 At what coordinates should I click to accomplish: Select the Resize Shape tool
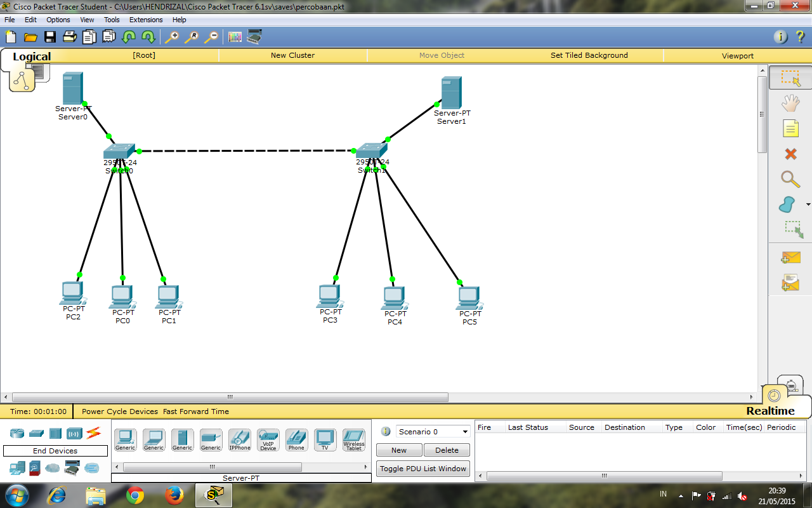[x=794, y=229]
